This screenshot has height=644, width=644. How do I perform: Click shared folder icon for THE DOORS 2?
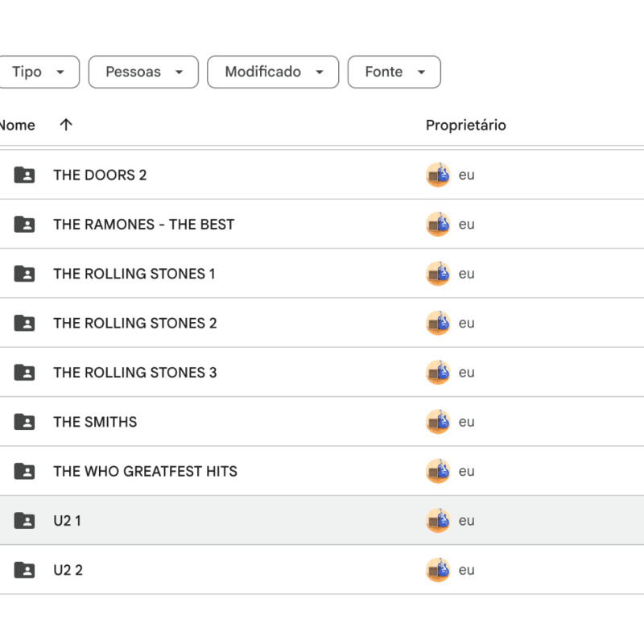point(25,175)
